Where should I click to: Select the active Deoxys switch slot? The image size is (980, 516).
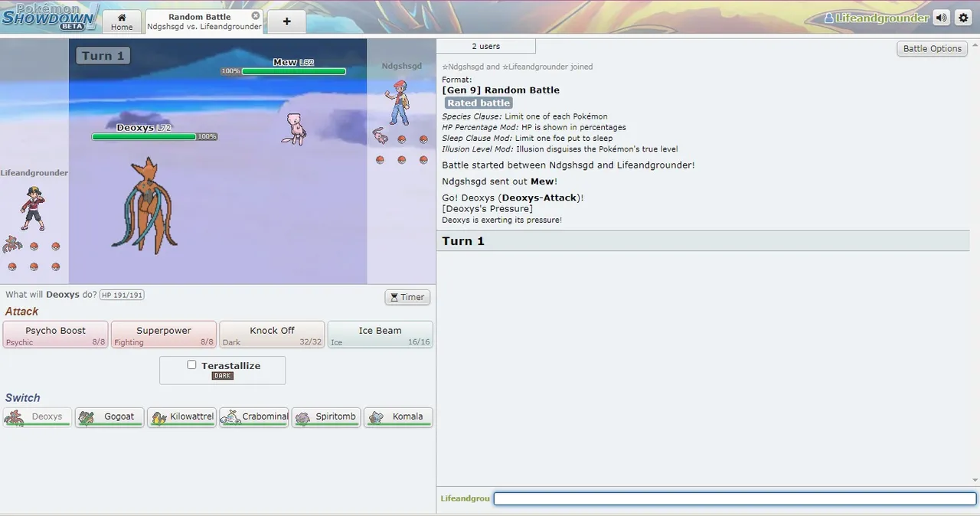(x=38, y=417)
